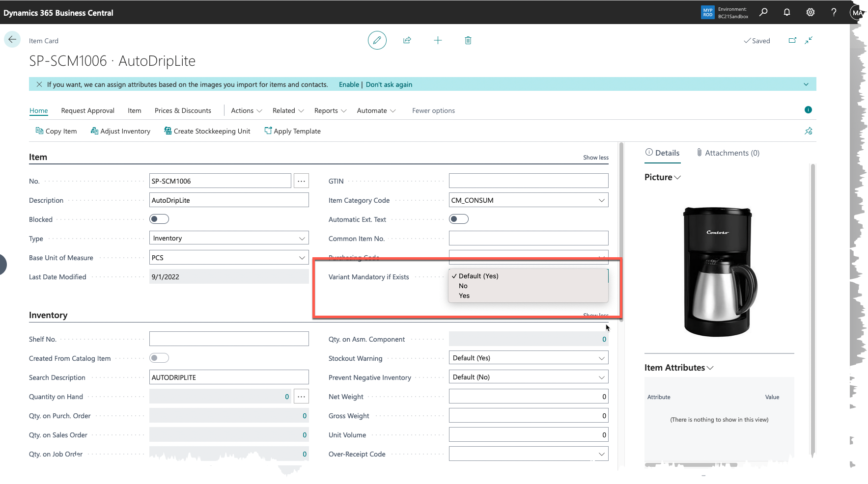868x484 pixels.
Task: Click the delete trash icon
Action: click(x=468, y=40)
